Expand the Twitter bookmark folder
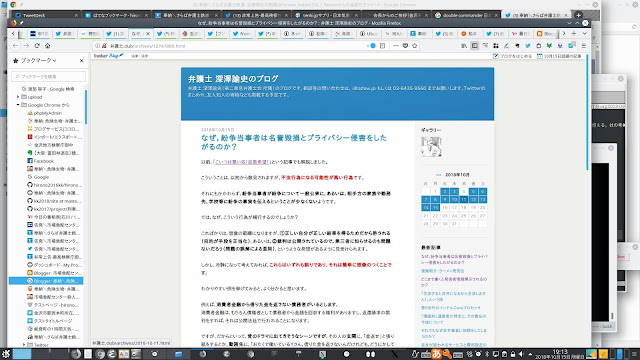This screenshot has width=640, height=360. coord(24,345)
